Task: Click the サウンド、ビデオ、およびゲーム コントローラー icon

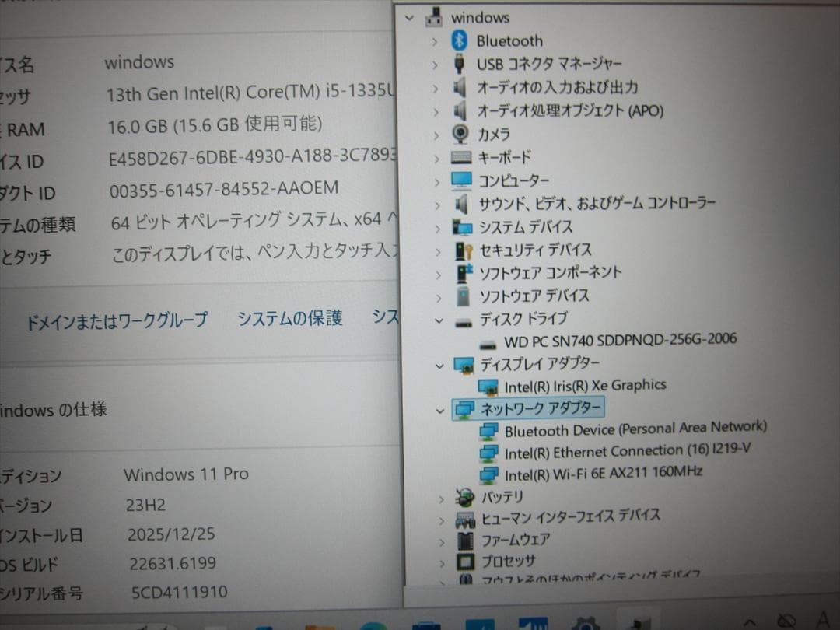Action: coord(460,204)
